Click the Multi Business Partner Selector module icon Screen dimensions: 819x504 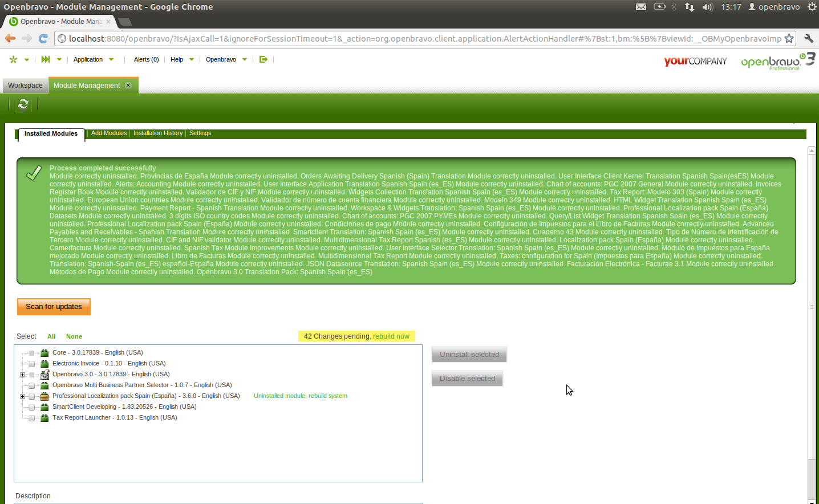(44, 385)
